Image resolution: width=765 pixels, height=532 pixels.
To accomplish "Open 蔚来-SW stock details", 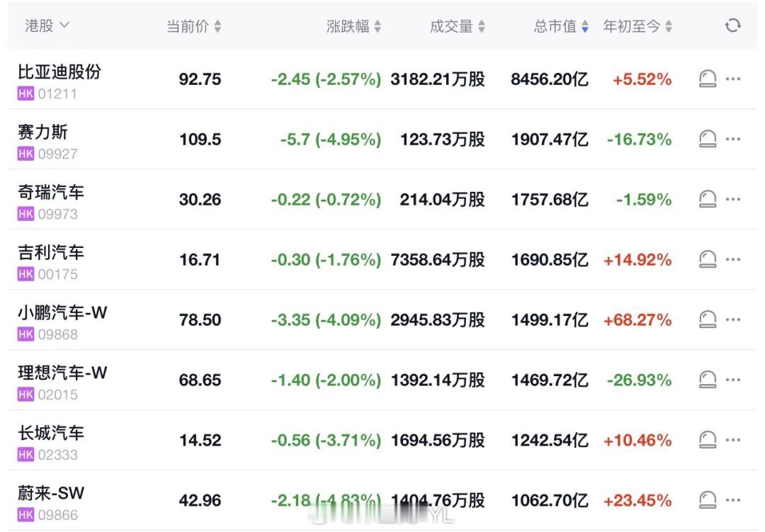I will [x=51, y=493].
